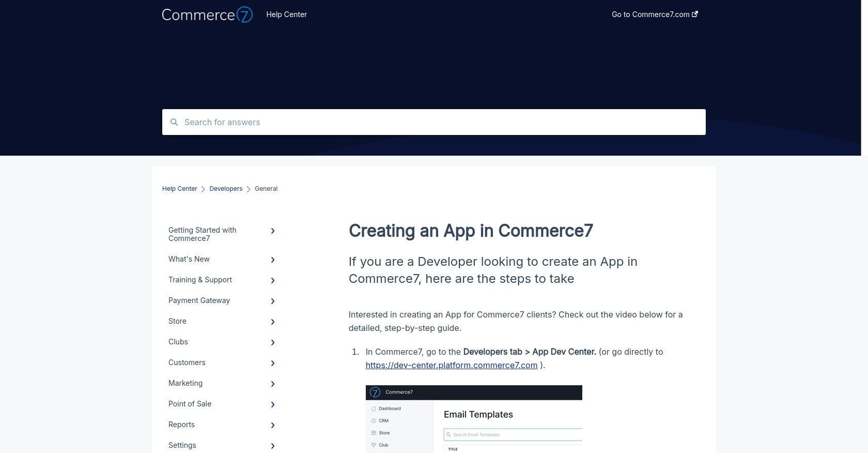Open What's New sidebar item
This screenshot has width=868, height=453.
click(189, 259)
